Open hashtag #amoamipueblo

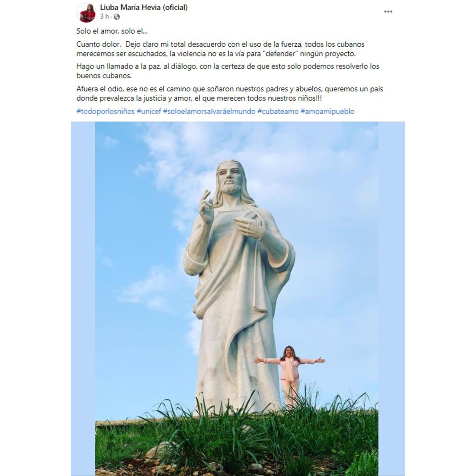click(328, 112)
